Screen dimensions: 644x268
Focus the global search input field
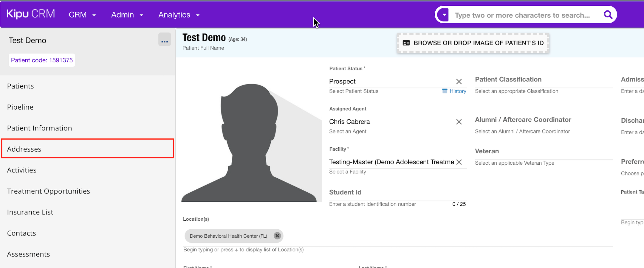[522, 15]
